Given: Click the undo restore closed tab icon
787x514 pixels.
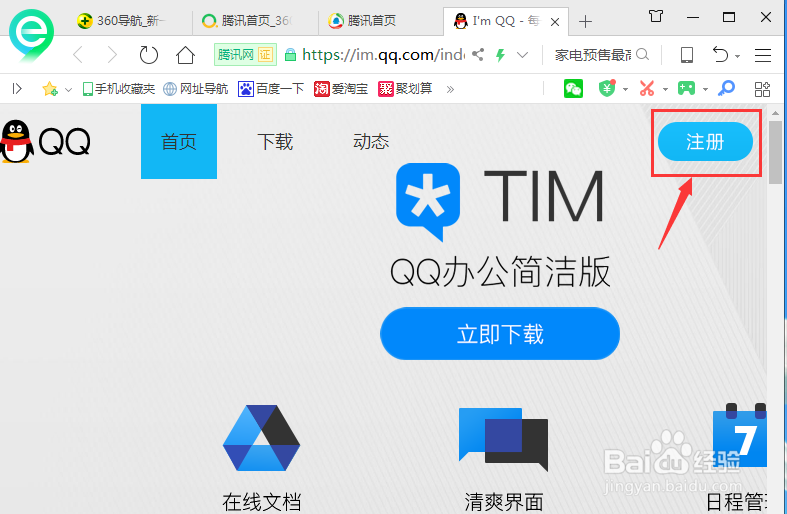Looking at the screenshot, I should (720, 54).
